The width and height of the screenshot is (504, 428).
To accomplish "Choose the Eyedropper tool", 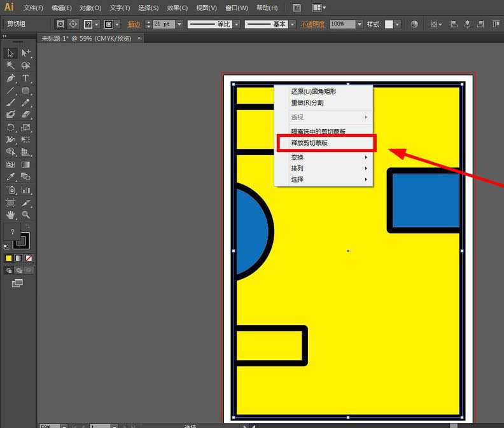I will point(10,177).
